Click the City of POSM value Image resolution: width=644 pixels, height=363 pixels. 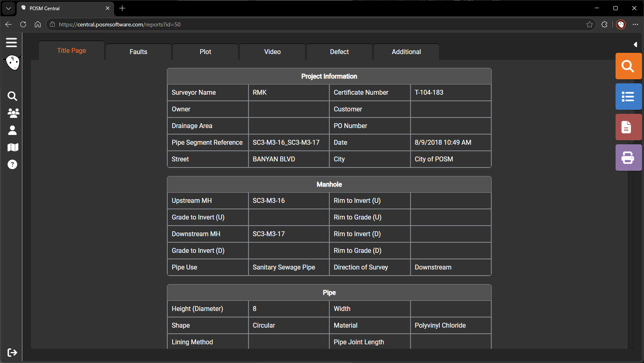434,159
